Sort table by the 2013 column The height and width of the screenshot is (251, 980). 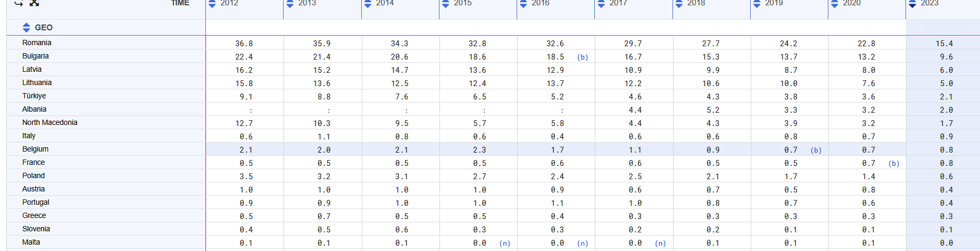[x=290, y=4]
